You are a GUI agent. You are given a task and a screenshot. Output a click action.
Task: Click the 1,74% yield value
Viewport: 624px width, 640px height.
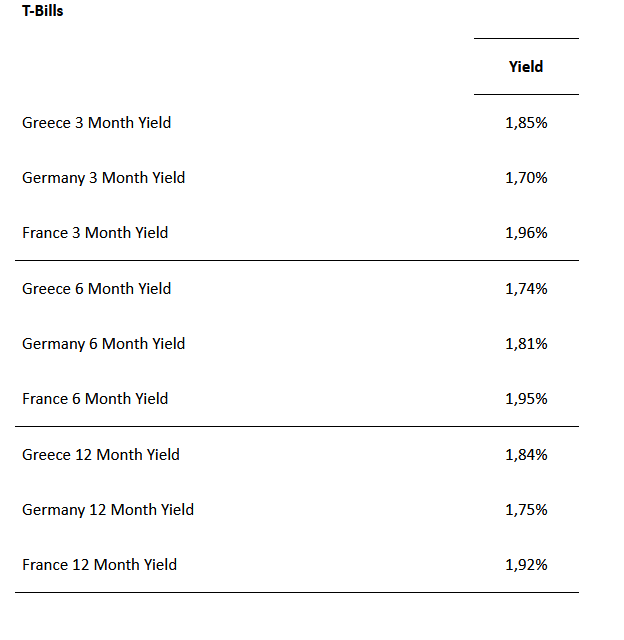[526, 289]
